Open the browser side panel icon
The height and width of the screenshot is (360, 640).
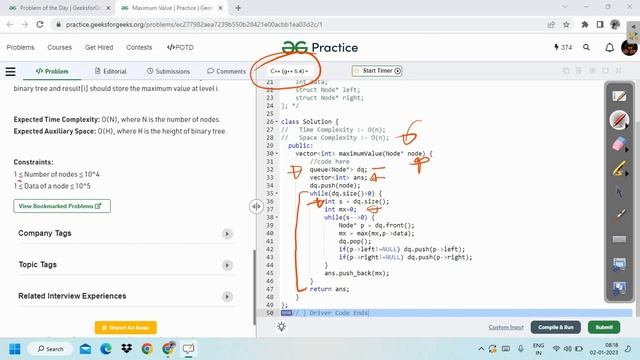coord(600,24)
